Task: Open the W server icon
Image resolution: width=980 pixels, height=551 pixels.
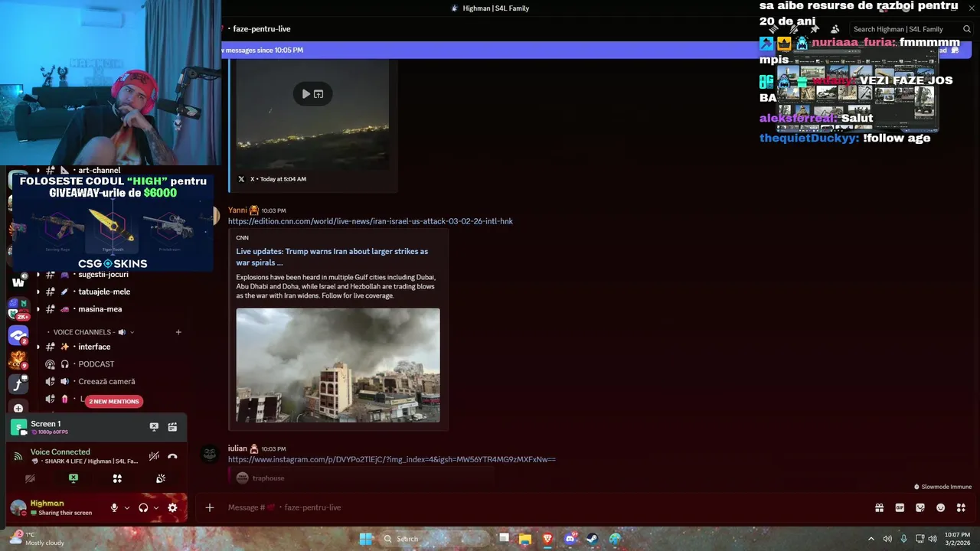Action: point(18,282)
